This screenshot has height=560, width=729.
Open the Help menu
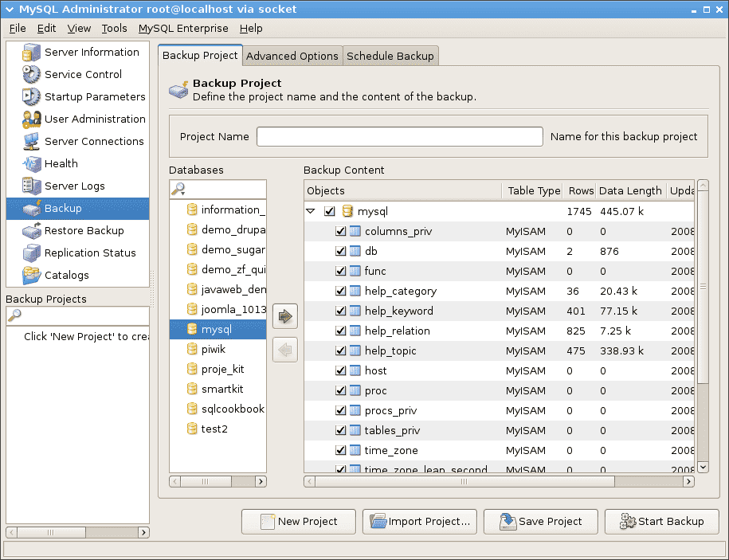251,29
